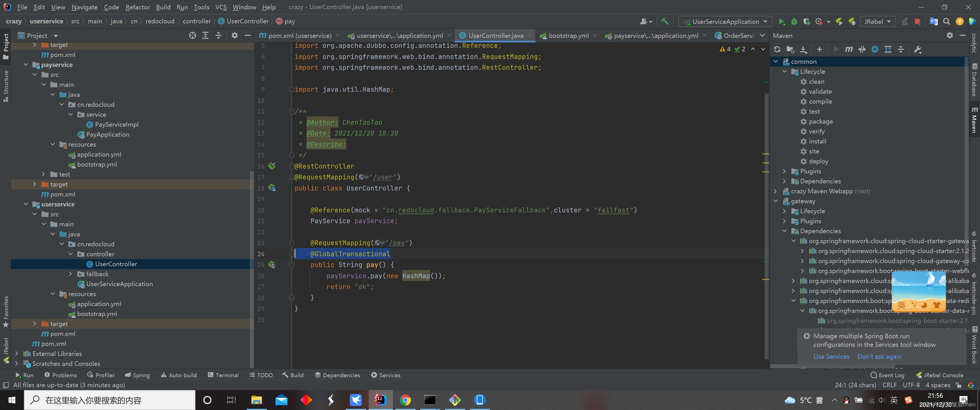980x410 pixels.
Task: Click the Build Project hammer icon
Action: click(665, 22)
